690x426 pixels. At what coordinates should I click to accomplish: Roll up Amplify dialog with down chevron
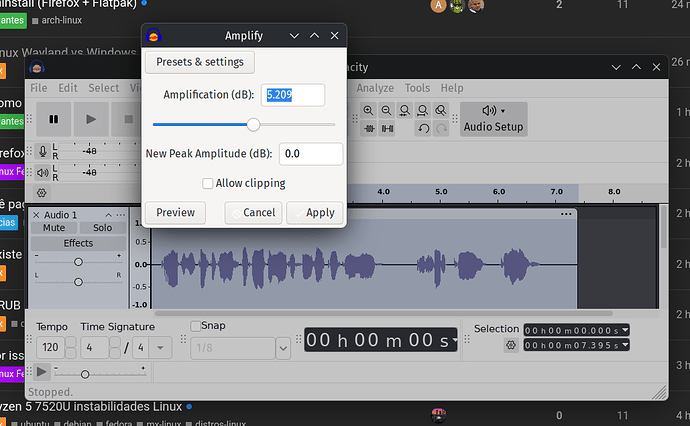pyautogui.click(x=294, y=36)
